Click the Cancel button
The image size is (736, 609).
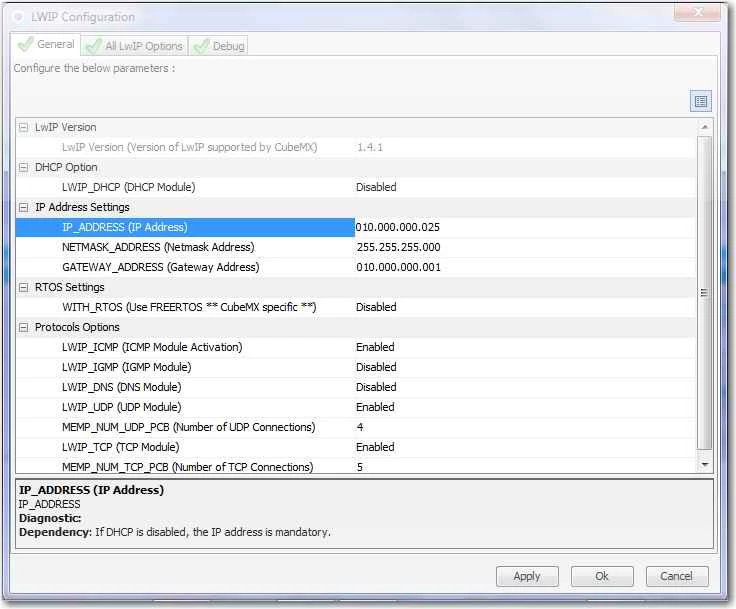click(676, 576)
